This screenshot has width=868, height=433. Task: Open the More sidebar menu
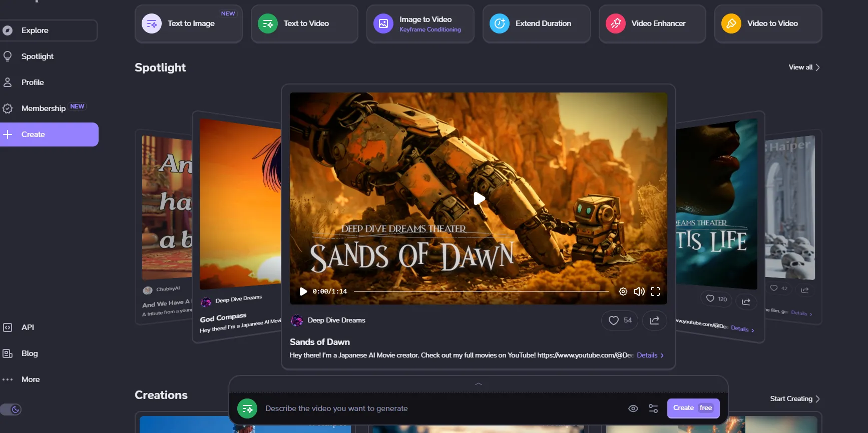[x=30, y=379]
